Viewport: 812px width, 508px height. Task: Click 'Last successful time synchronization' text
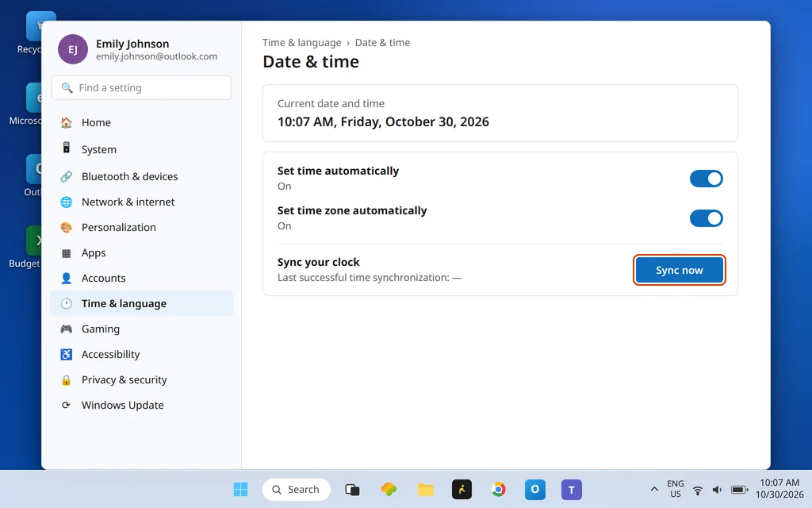(370, 278)
